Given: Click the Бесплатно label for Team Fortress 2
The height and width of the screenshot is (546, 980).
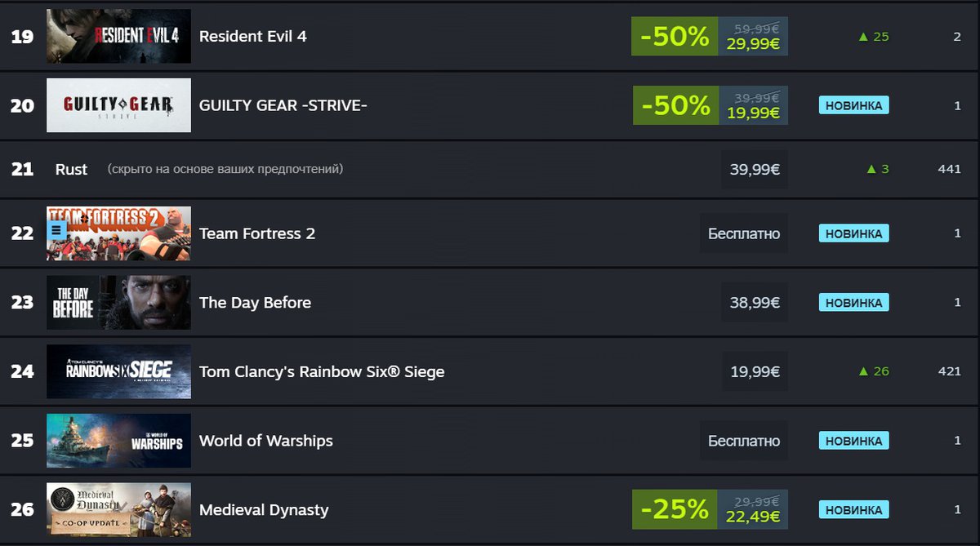Looking at the screenshot, I should (x=744, y=233).
